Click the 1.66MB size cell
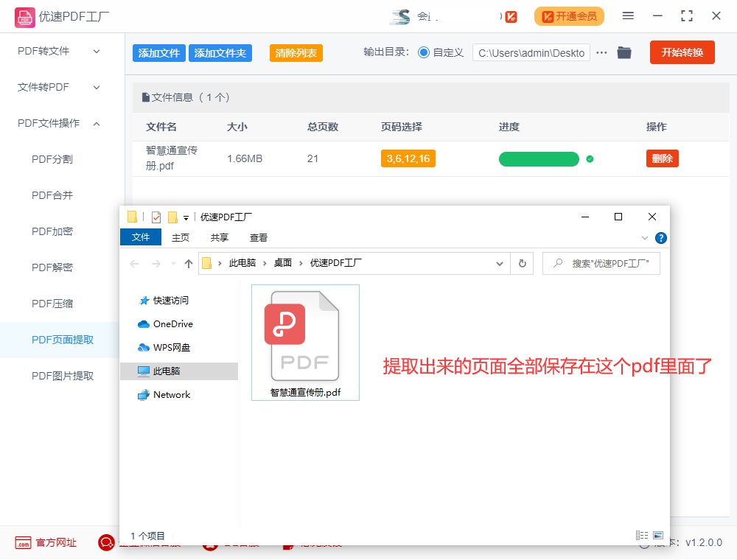This screenshot has height=560, width=737. click(245, 159)
